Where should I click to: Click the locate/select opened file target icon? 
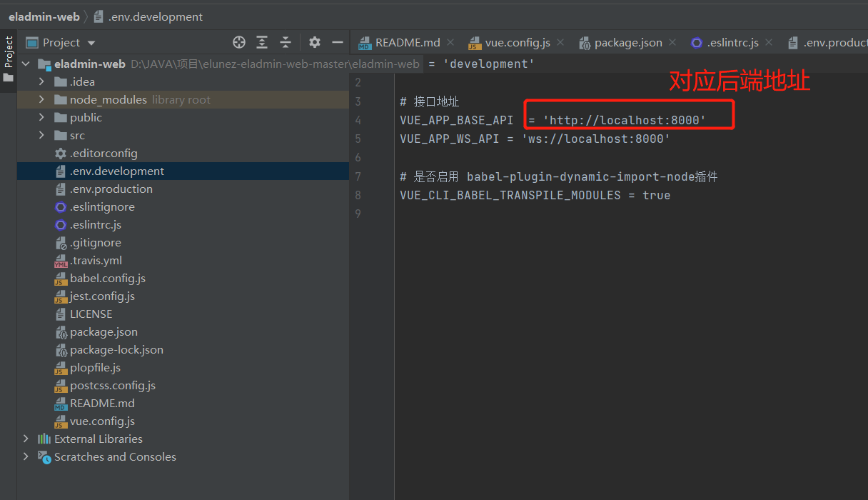pyautogui.click(x=239, y=42)
